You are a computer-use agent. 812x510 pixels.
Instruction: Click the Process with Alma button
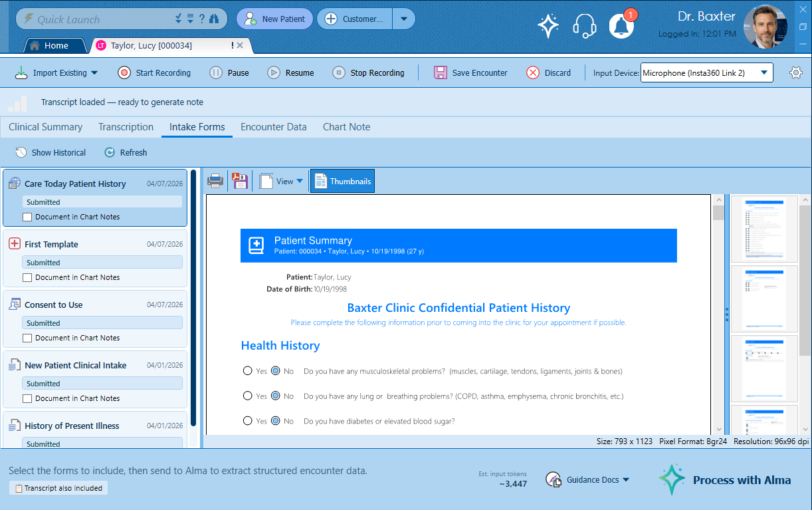(724, 480)
